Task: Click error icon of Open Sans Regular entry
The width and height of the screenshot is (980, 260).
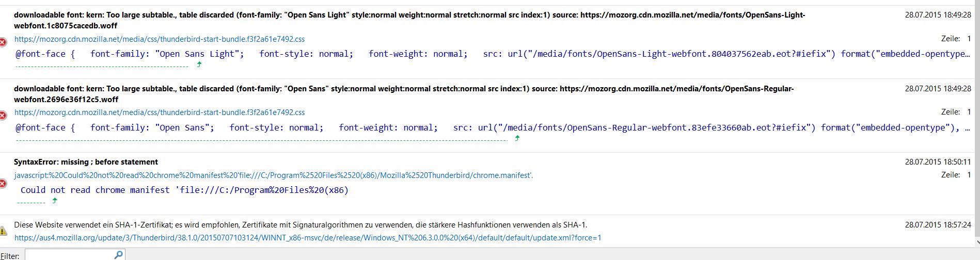Action: (3, 115)
